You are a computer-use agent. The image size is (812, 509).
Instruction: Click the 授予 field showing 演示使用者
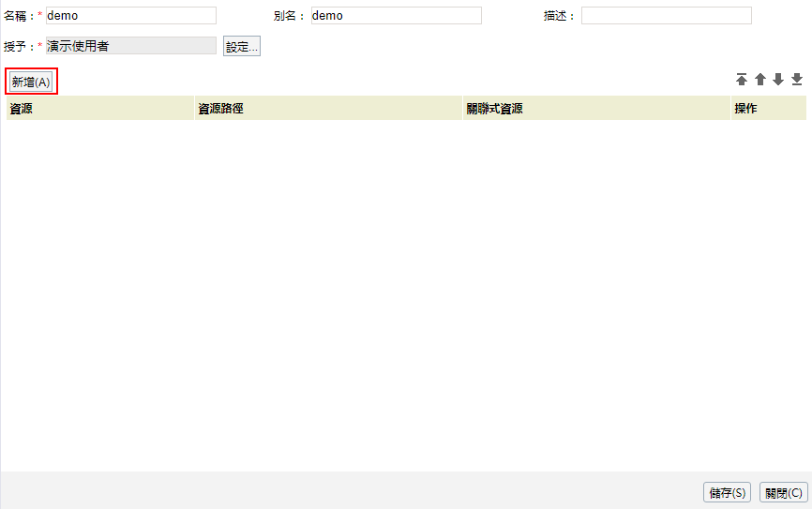130,46
